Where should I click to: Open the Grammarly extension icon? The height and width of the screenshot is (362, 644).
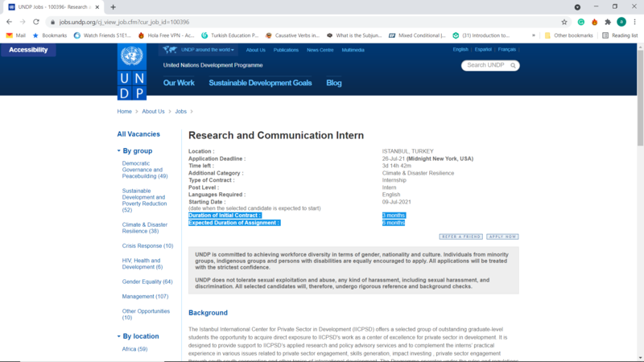click(x=580, y=23)
